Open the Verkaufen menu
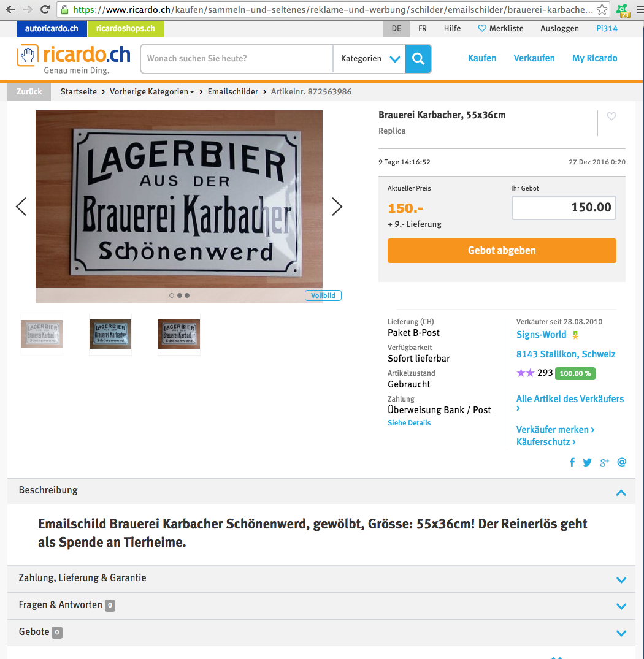 click(x=534, y=58)
